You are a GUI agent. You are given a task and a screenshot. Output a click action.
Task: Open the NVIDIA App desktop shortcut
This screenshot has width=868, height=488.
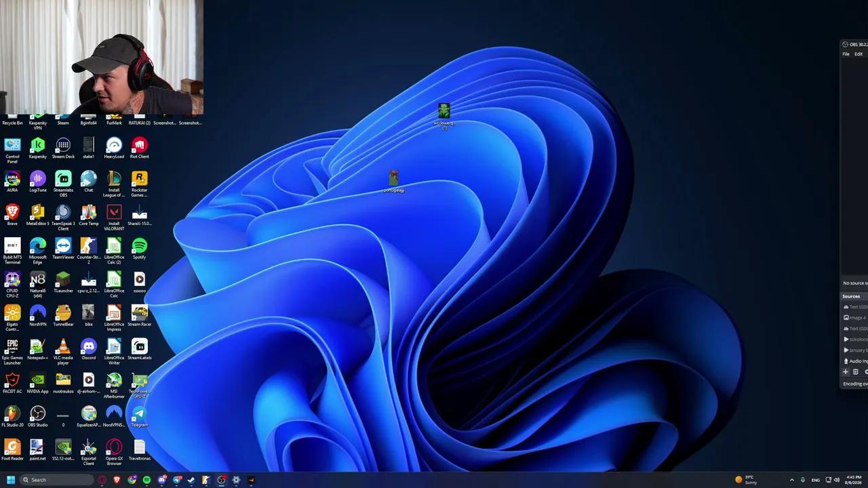click(37, 383)
